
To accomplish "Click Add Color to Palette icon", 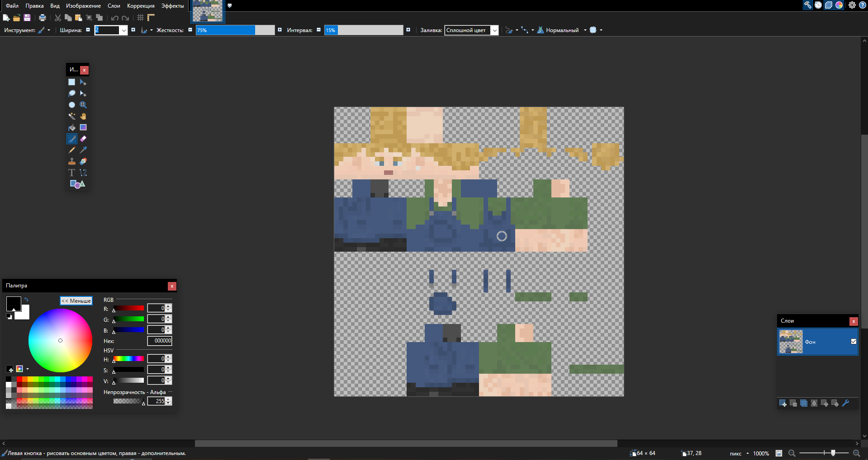I will 10,369.
